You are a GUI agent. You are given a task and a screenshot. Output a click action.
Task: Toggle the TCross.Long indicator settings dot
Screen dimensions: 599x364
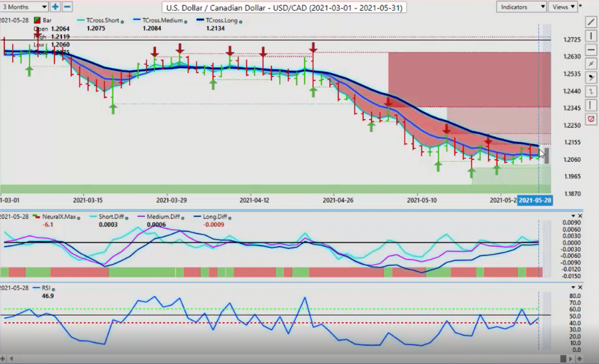point(241,21)
